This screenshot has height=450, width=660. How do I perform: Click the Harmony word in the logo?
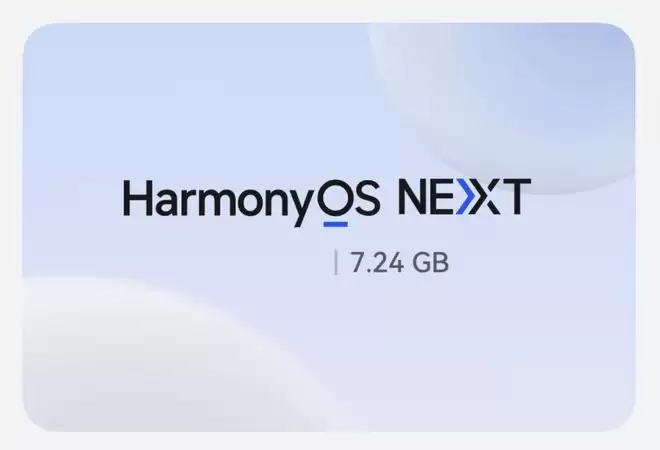click(220, 203)
